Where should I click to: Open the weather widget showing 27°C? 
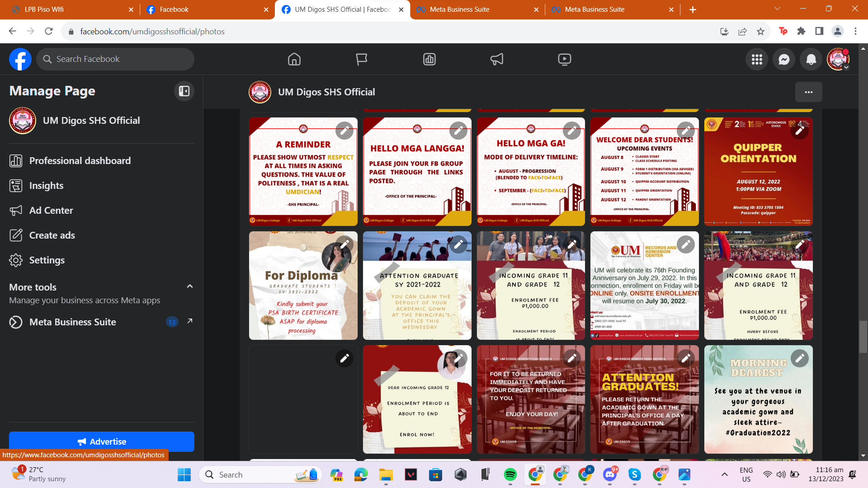point(38,474)
